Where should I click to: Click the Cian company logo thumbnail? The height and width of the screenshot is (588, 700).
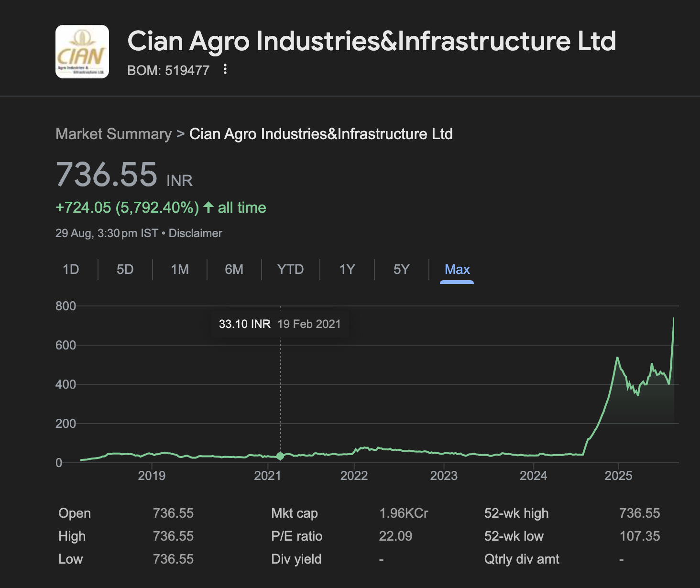82,52
